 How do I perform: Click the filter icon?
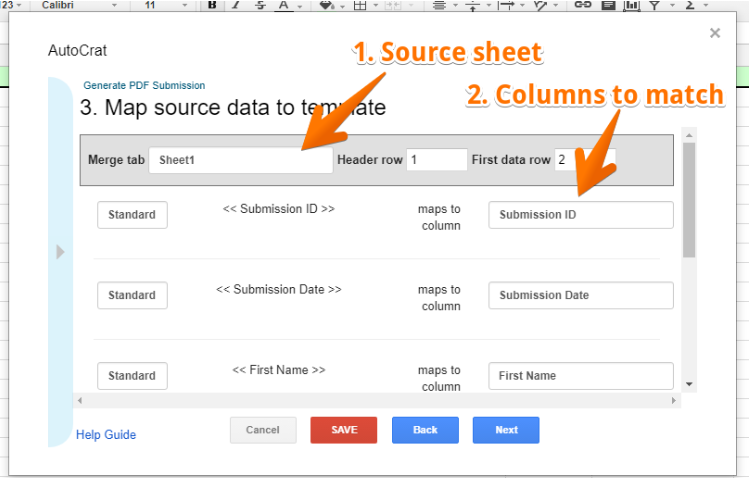click(x=654, y=5)
